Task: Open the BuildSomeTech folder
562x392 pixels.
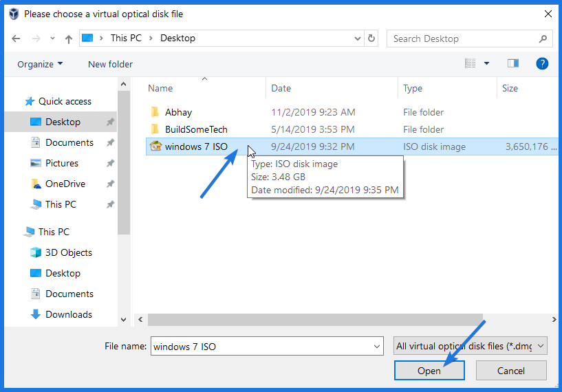Action: coord(195,129)
